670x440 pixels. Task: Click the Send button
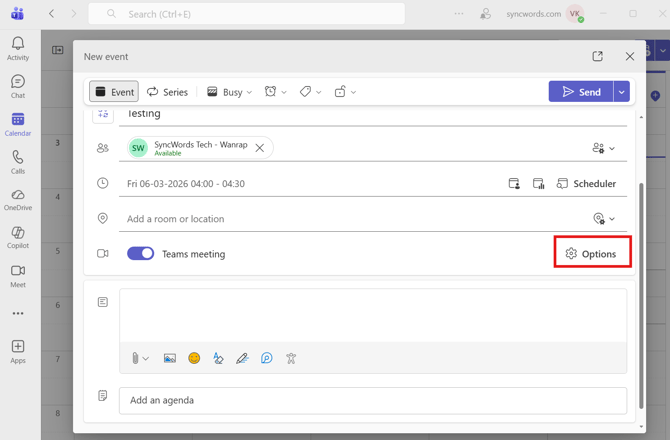click(x=581, y=92)
